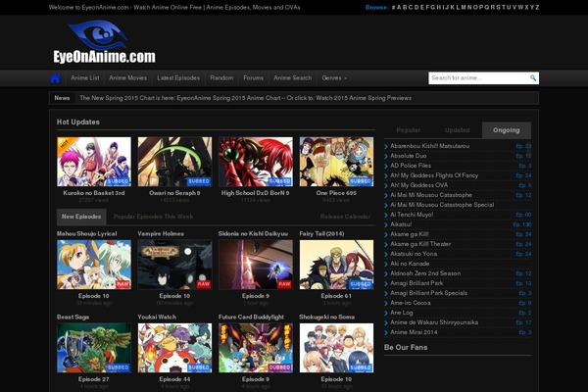Open Akatsuki no Yona entry
Viewport: 588px width, 392px height.
tap(414, 254)
